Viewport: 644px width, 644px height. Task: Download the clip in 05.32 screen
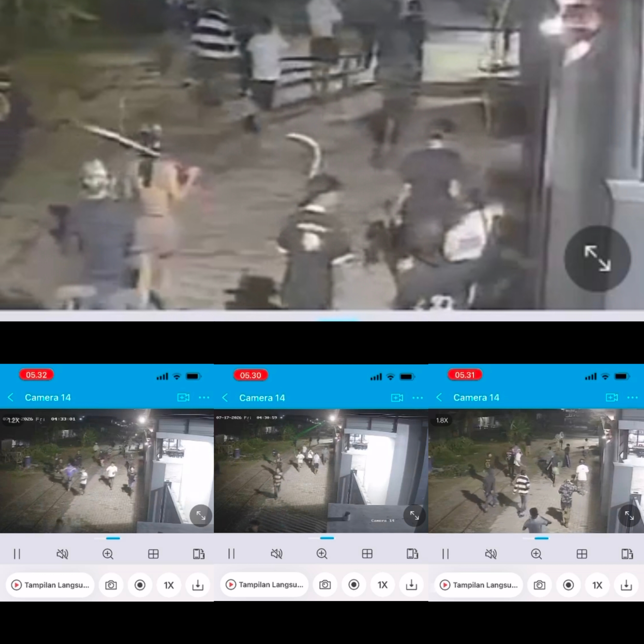(198, 585)
